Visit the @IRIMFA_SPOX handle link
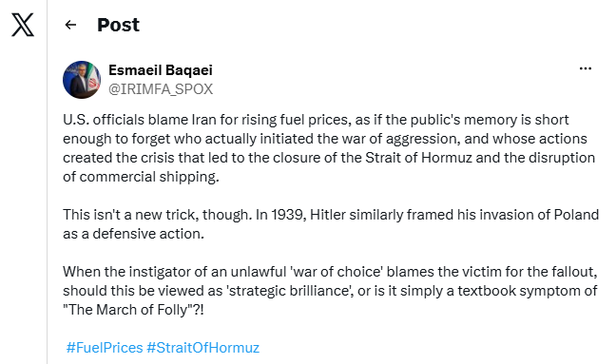Screen dimensions: 616x364 point(161,89)
